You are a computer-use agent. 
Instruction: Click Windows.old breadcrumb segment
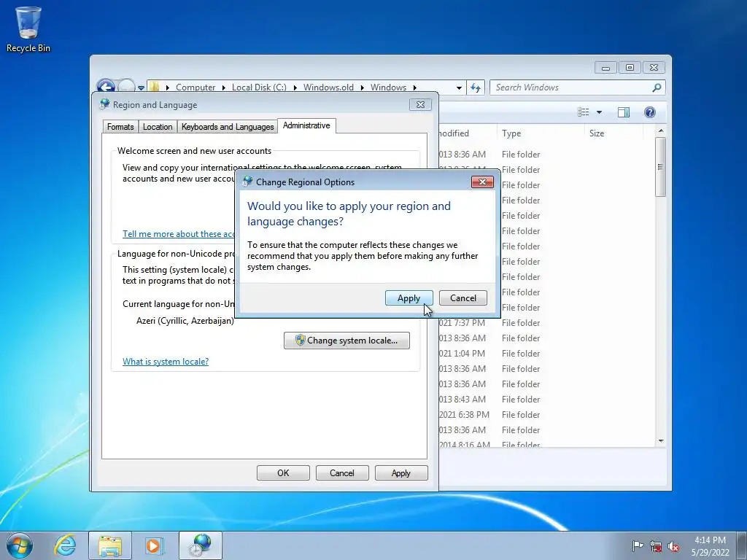point(328,87)
